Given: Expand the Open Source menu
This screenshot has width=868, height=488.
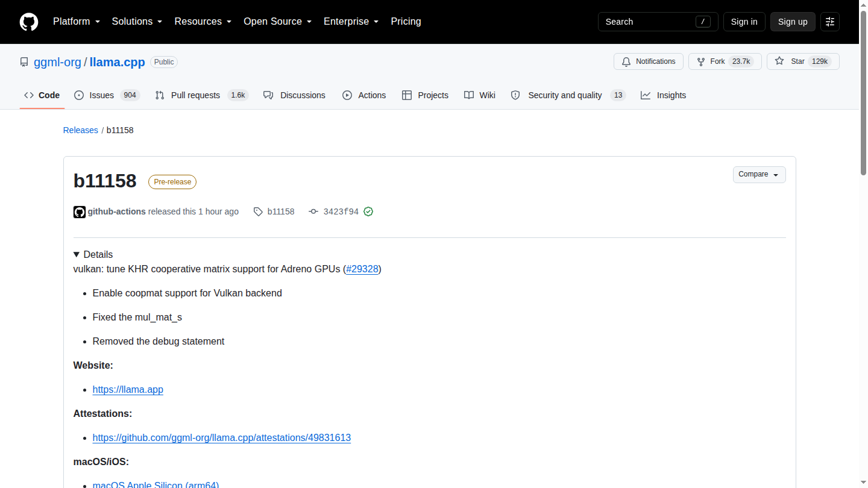Looking at the screenshot, I should click(278, 22).
